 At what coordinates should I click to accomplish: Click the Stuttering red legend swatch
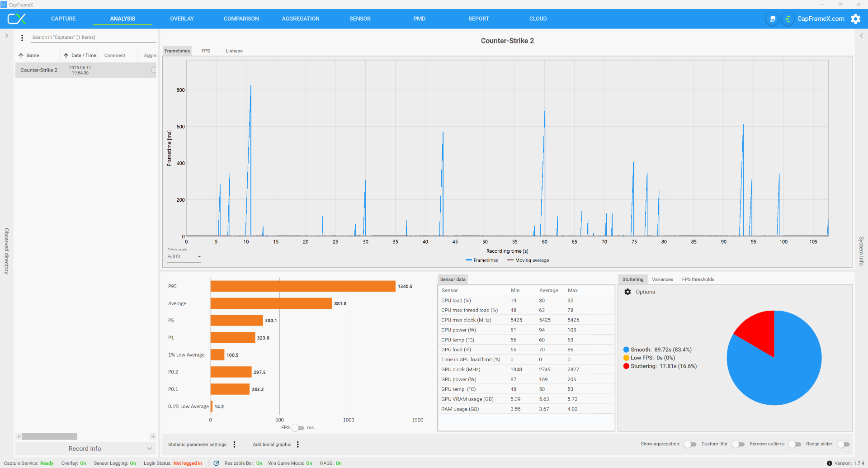click(626, 366)
